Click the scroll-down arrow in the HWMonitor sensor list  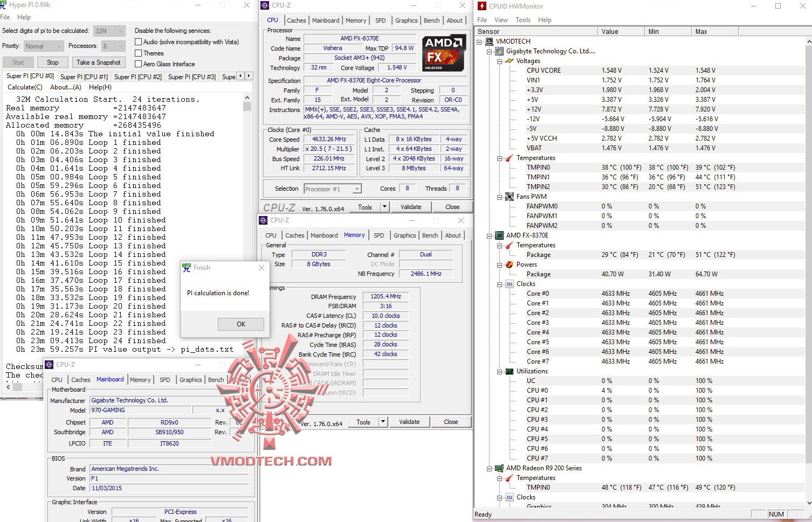(809, 503)
